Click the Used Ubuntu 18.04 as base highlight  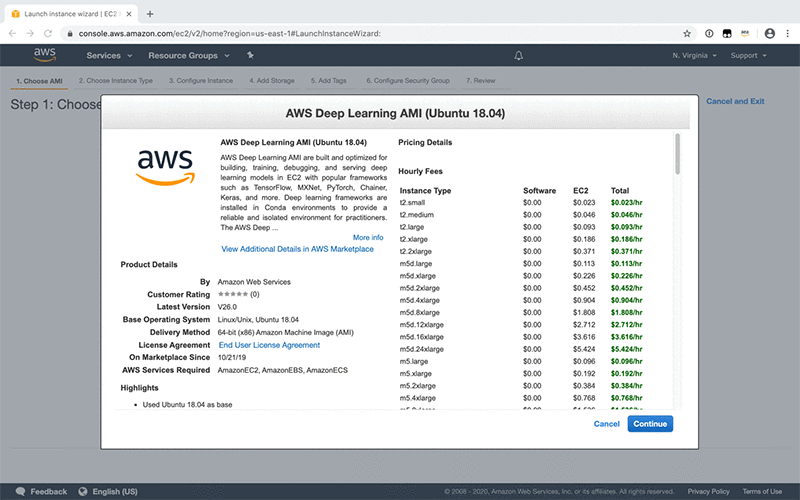187,405
